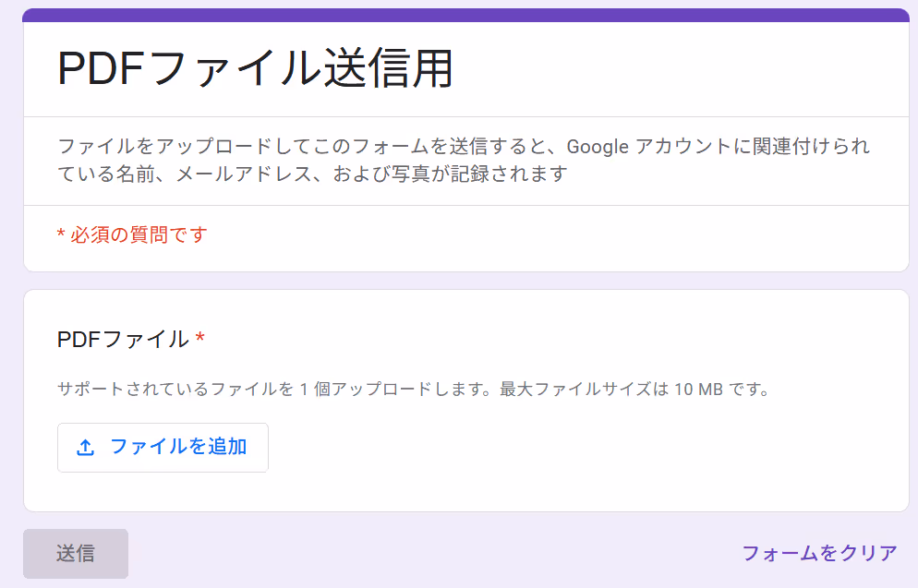Click the 必須の質問です required notice

click(132, 235)
